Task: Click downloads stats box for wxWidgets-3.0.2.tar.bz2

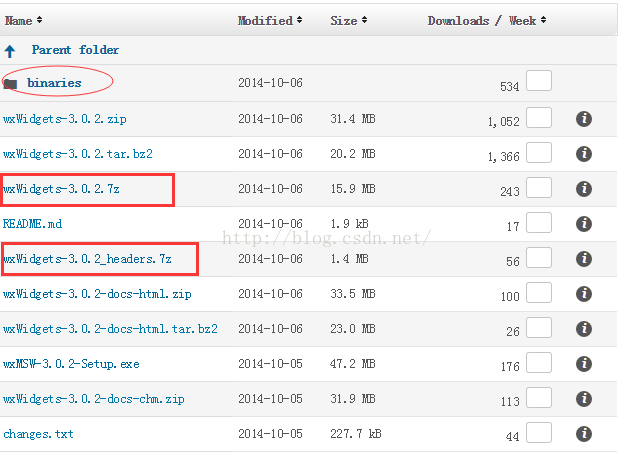Action: coord(539,153)
